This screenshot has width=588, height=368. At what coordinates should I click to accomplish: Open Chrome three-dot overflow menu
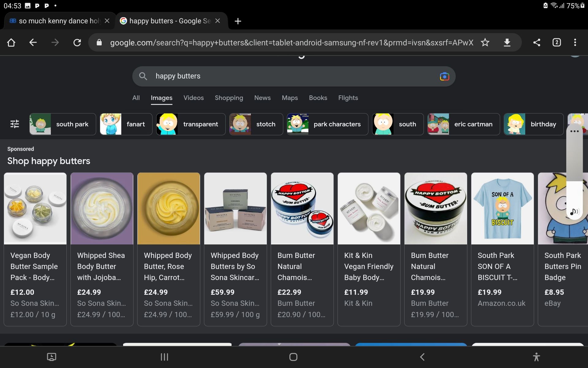(x=575, y=42)
